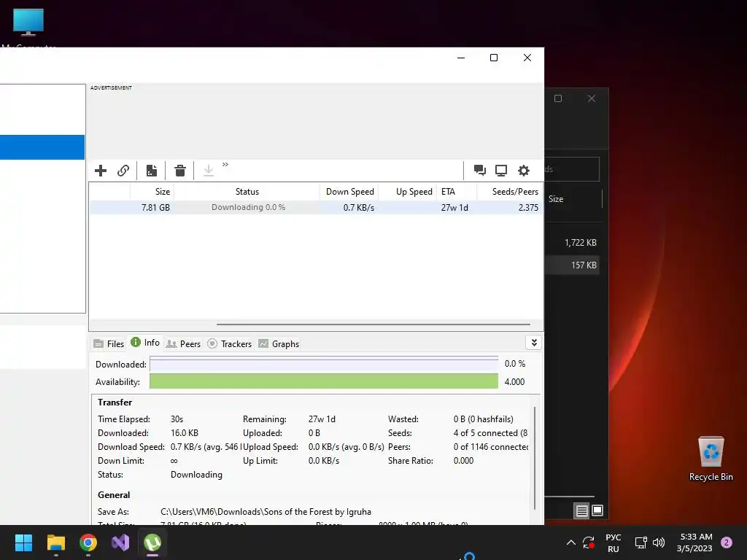Click the search field in background window

point(572,169)
